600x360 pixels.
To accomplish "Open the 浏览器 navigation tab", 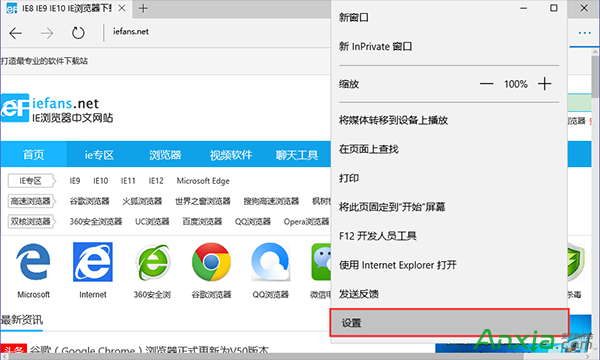I will [165, 155].
